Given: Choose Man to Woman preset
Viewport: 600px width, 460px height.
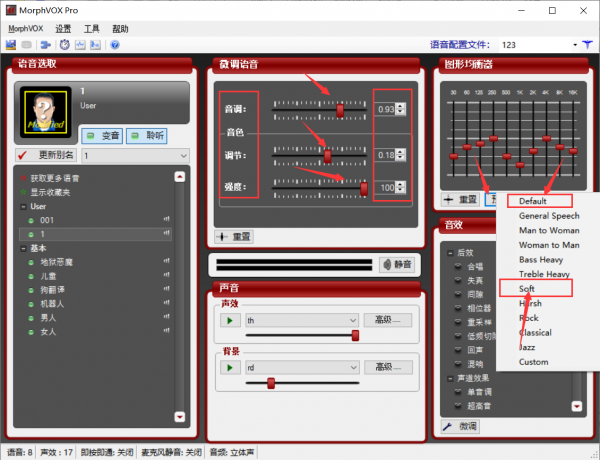Looking at the screenshot, I should click(549, 230).
